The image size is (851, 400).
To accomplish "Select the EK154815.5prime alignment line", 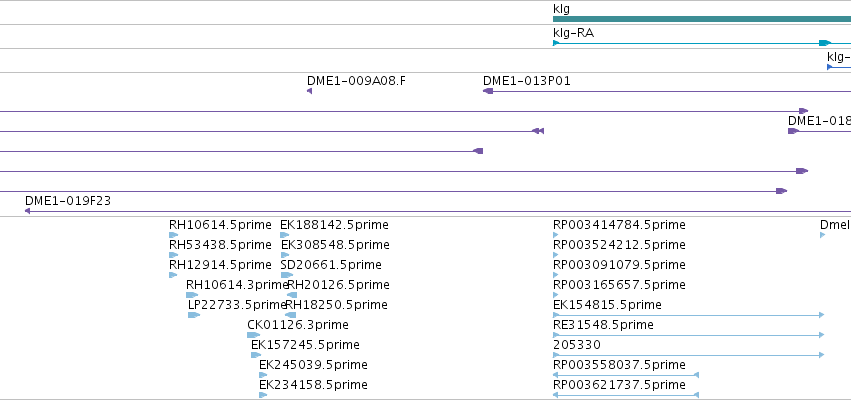I will [689, 315].
